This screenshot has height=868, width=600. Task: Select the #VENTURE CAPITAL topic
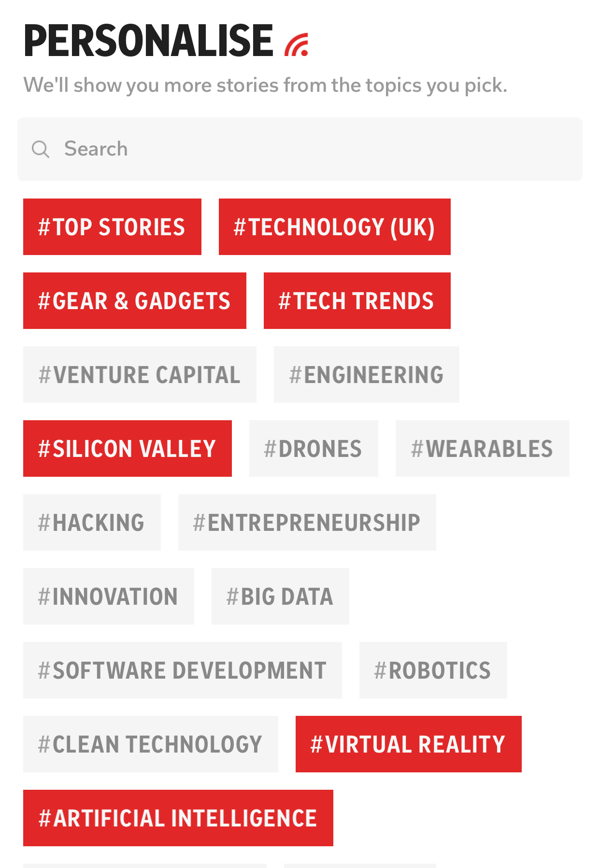[140, 375]
